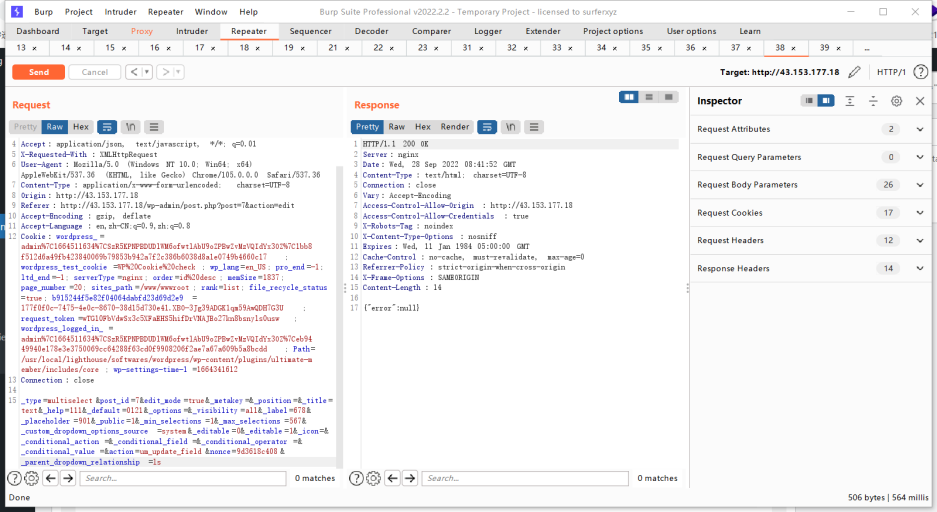Switch to the Proxy tab
This screenshot has width=937, height=512.
[x=142, y=31]
